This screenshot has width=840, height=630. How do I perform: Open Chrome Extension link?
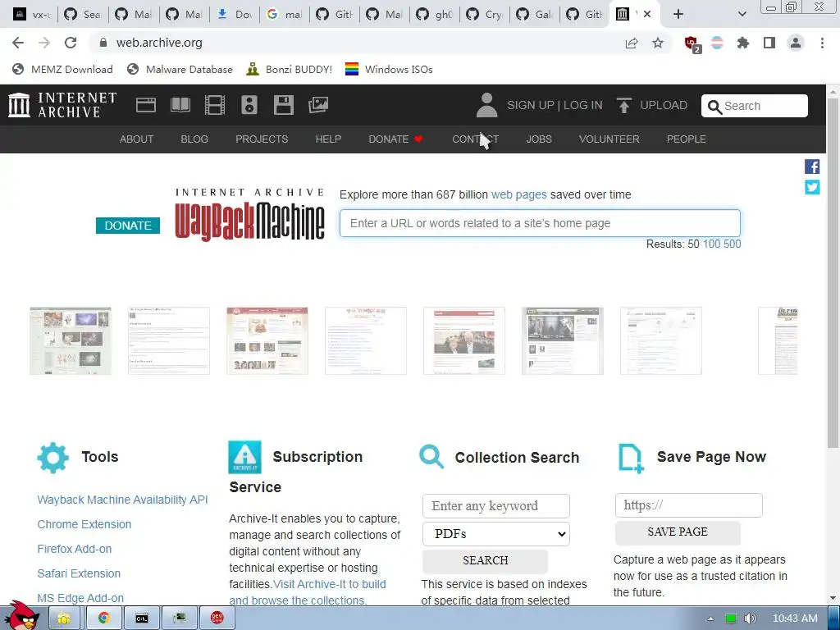click(x=84, y=524)
